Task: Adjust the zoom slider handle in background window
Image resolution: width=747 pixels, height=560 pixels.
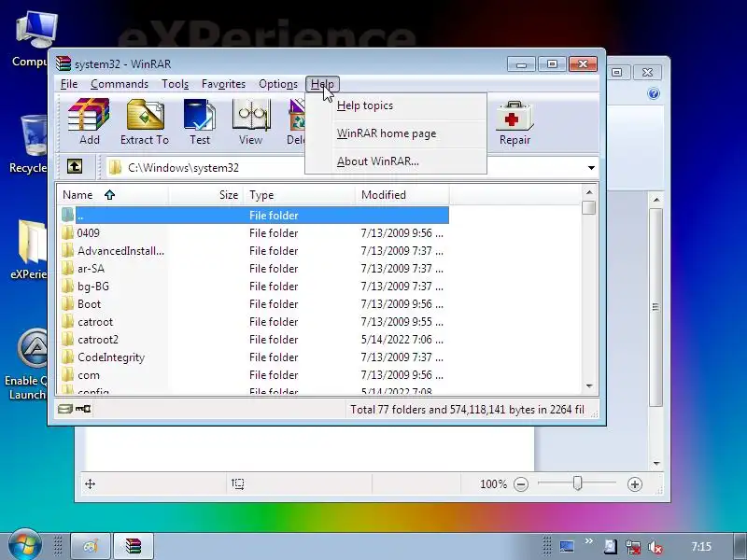Action: [x=577, y=483]
